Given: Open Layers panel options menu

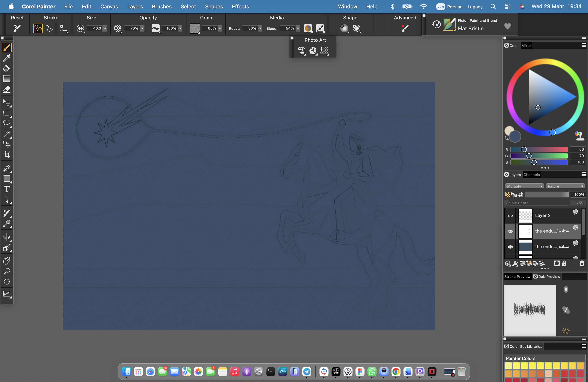Looking at the screenshot, I should coord(584,174).
